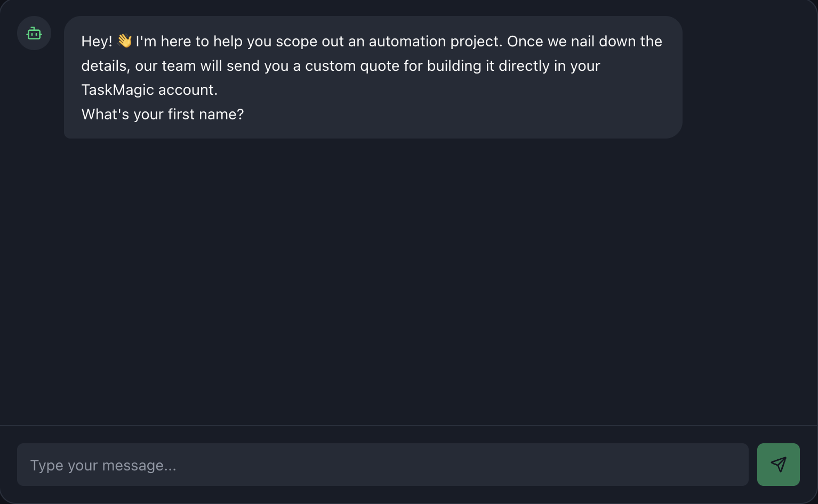818x504 pixels.
Task: Click the "Type your message..." placeholder text
Action: [x=103, y=466]
